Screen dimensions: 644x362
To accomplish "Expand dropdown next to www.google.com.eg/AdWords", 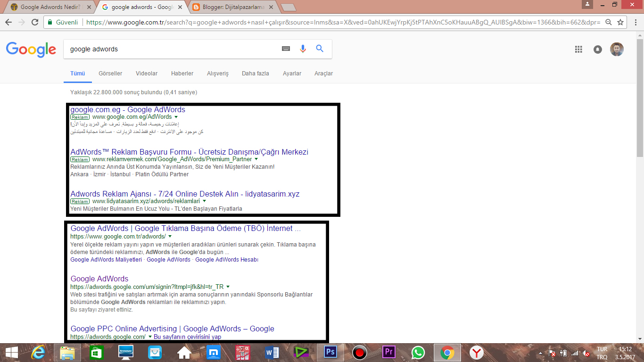I will point(176,117).
